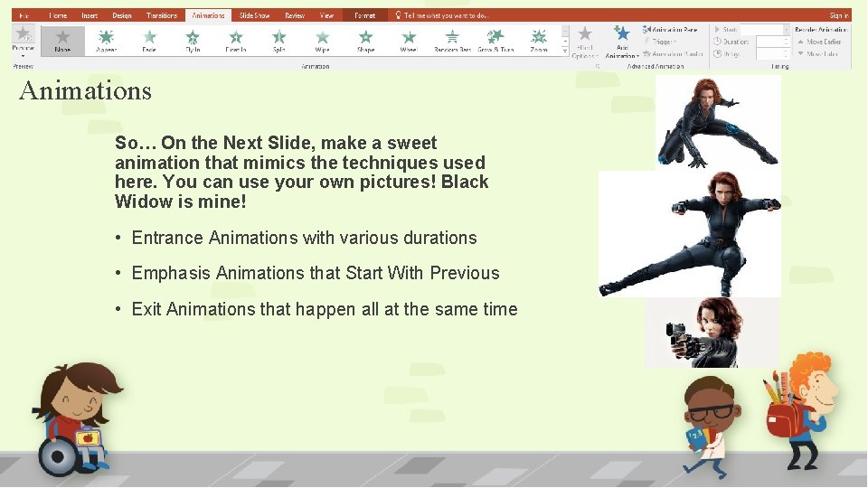Switch to the Design tab
This screenshot has width=868, height=488.
click(x=122, y=15)
